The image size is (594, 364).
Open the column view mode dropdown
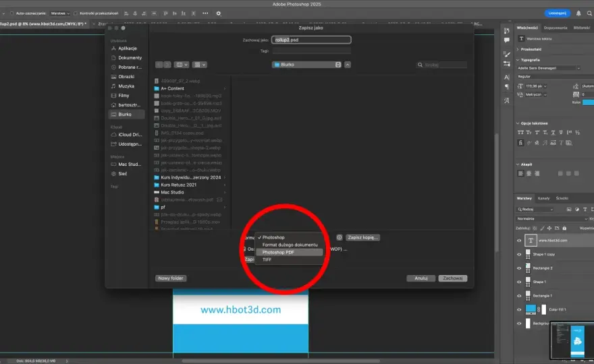click(x=182, y=65)
